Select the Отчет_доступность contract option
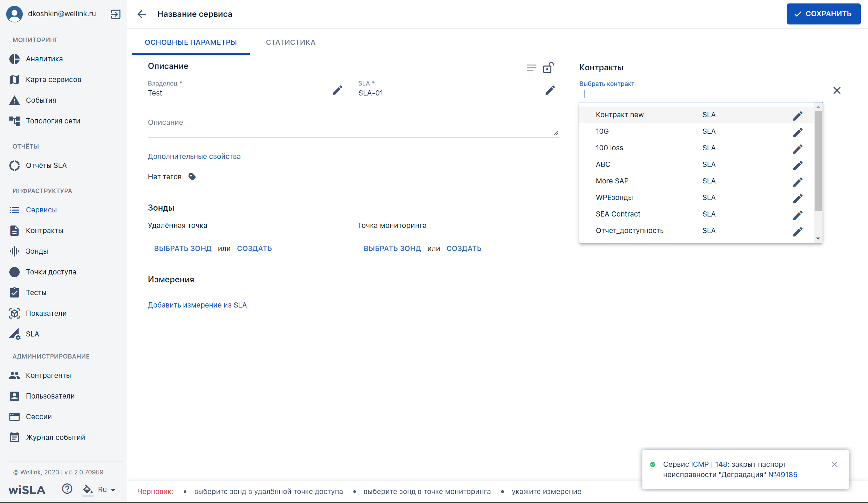Image resolution: width=868 pixels, height=503 pixels. 696,231
